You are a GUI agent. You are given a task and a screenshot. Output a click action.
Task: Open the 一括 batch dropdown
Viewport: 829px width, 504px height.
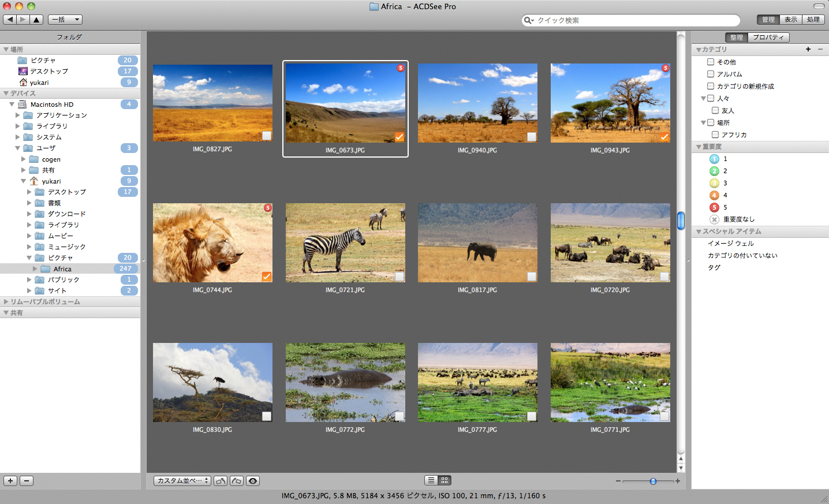pyautogui.click(x=65, y=20)
